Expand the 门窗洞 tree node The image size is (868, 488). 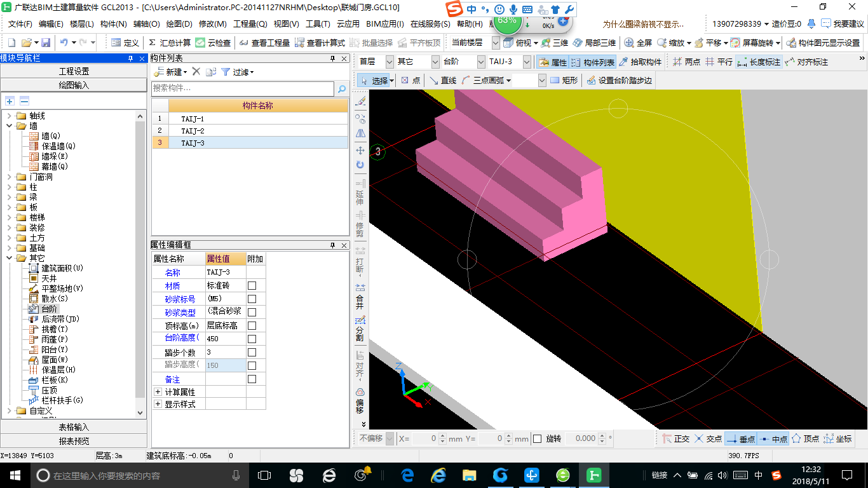[x=10, y=177]
